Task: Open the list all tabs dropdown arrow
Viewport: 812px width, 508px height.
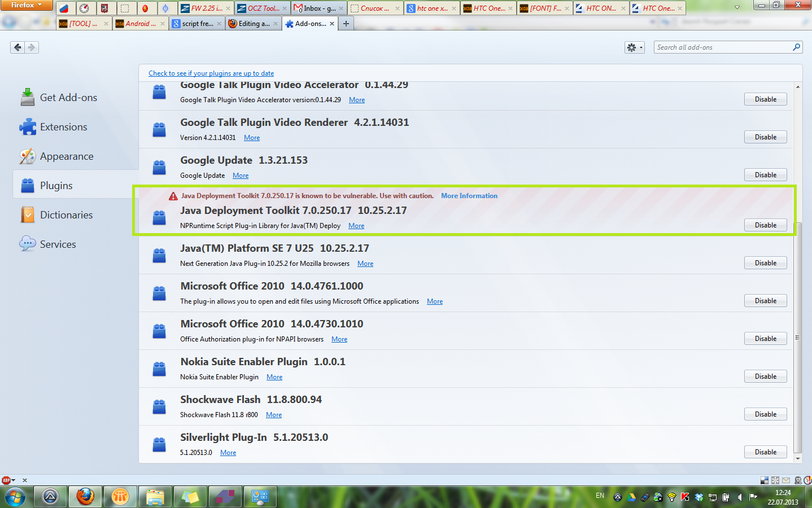Action: point(737,8)
